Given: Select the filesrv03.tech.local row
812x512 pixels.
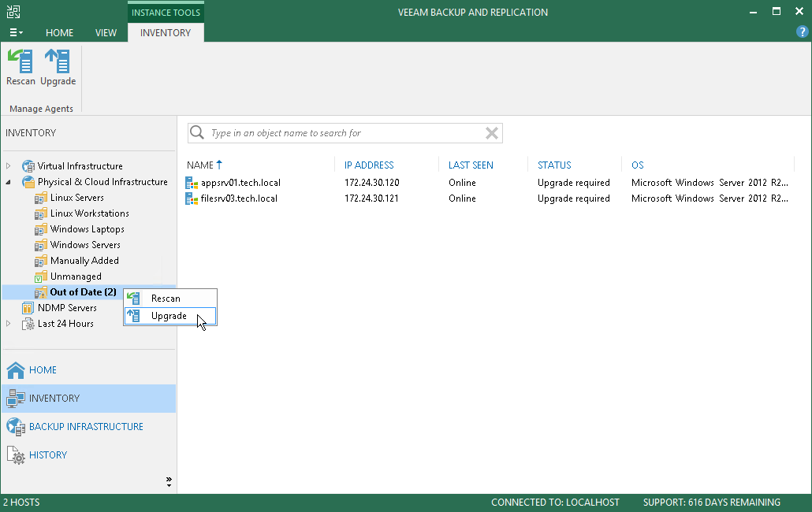Looking at the screenshot, I should [489, 198].
